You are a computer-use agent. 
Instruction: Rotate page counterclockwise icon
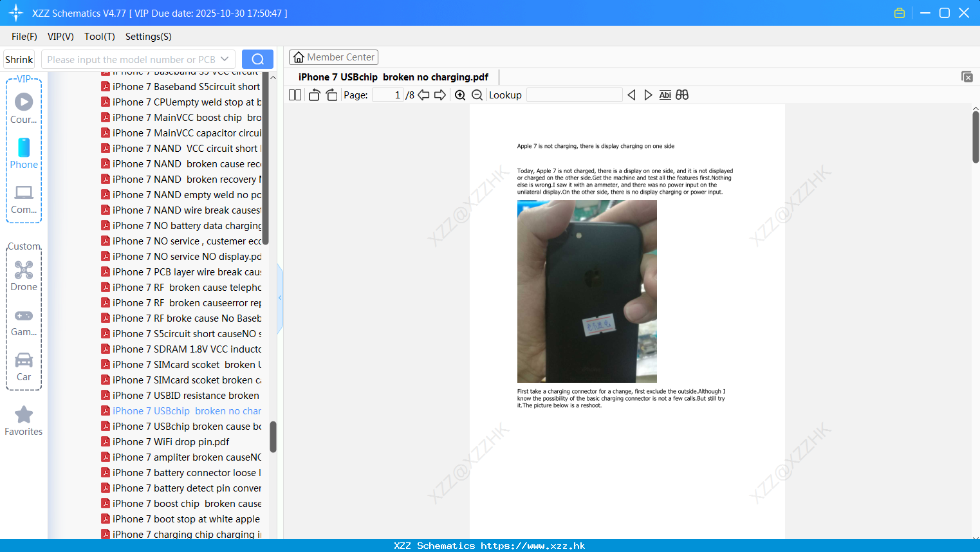coord(314,95)
